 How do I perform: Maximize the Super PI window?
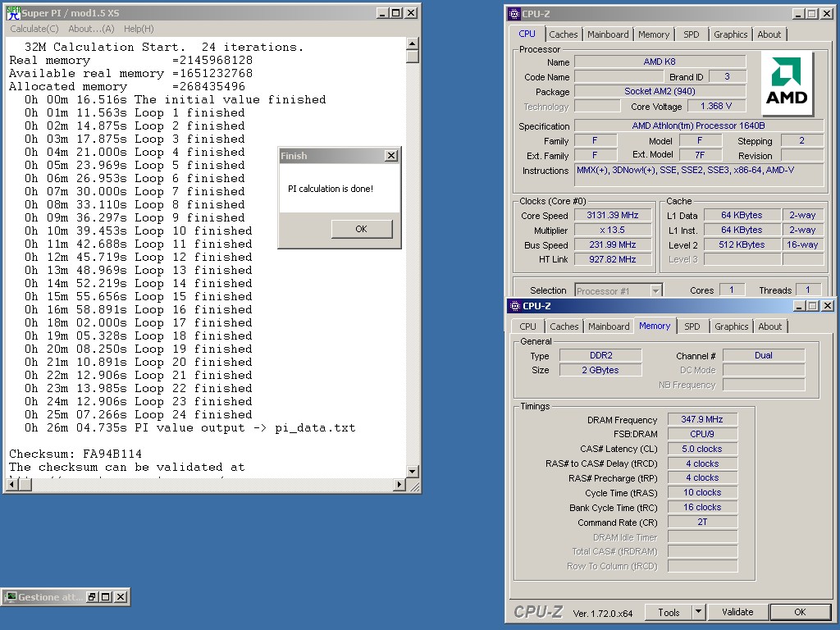pyautogui.click(x=396, y=13)
